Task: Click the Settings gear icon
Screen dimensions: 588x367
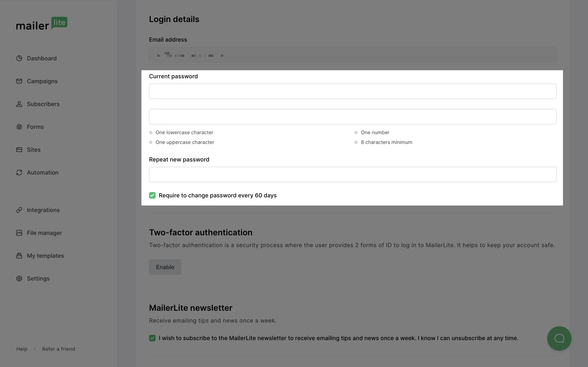Action: [19, 279]
